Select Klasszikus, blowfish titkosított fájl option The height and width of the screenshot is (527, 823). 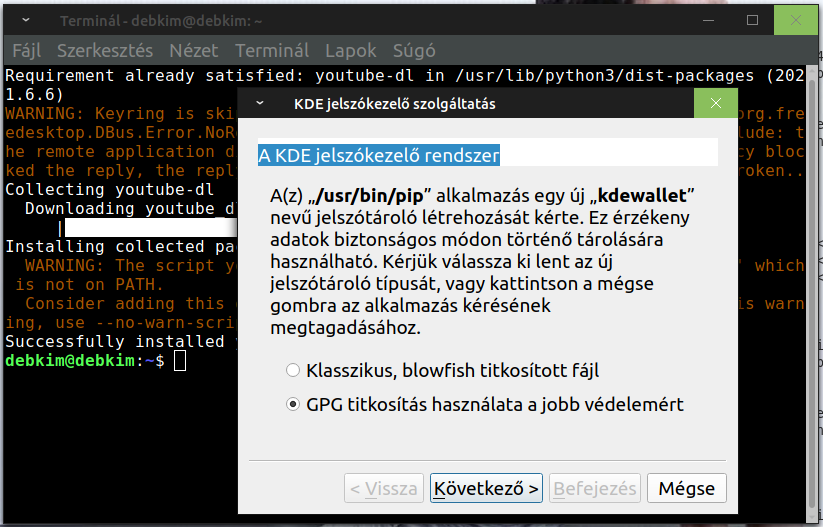point(442,371)
